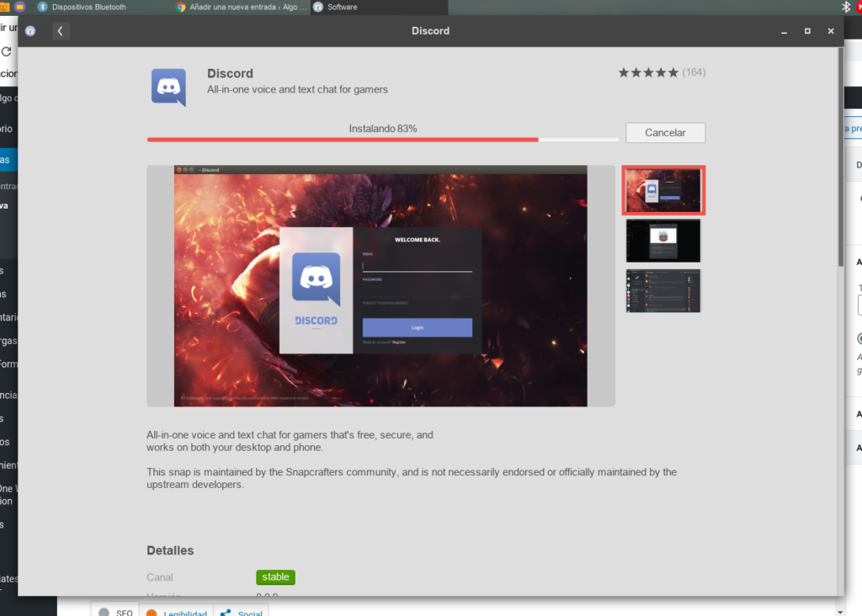Screen dimensions: 862x616
Task: Click the Software app icon in the header bar
Action: point(31,31)
